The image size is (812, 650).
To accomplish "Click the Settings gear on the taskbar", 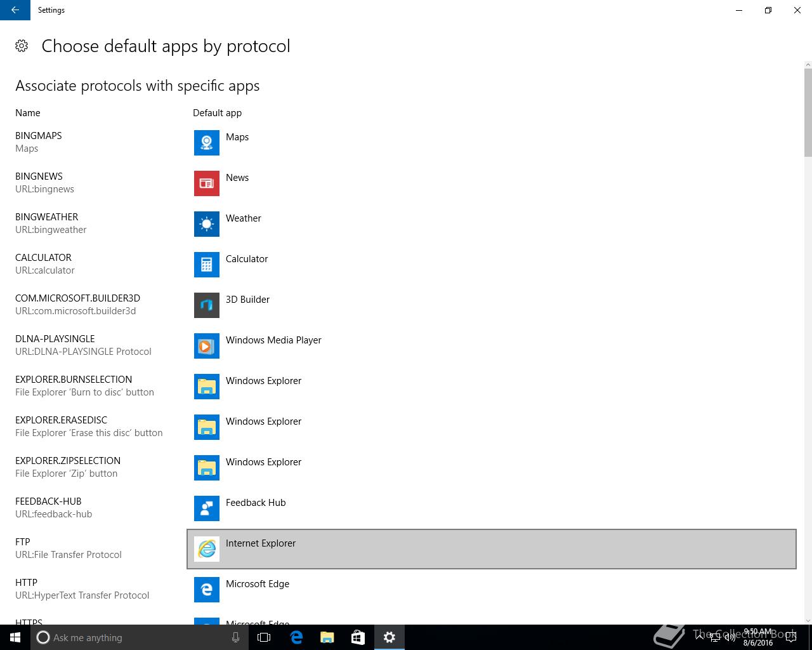I will pyautogui.click(x=390, y=637).
